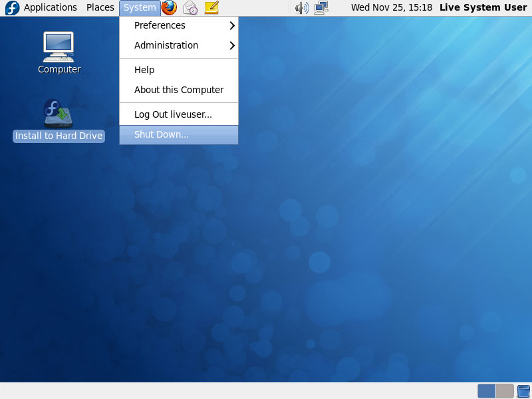Open the network connection monitor icon
Screen dimensions: 532x399
pos(321,8)
